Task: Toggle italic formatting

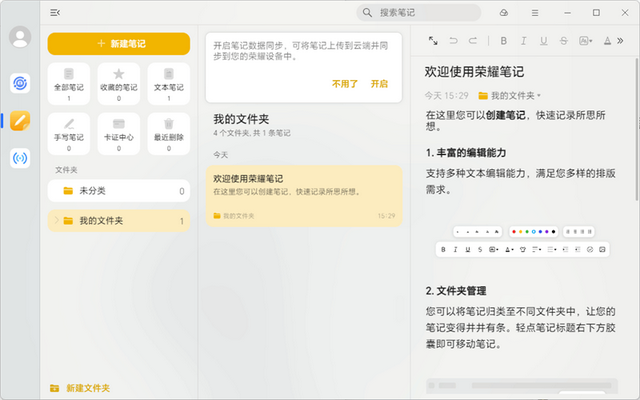Action: 525,40
